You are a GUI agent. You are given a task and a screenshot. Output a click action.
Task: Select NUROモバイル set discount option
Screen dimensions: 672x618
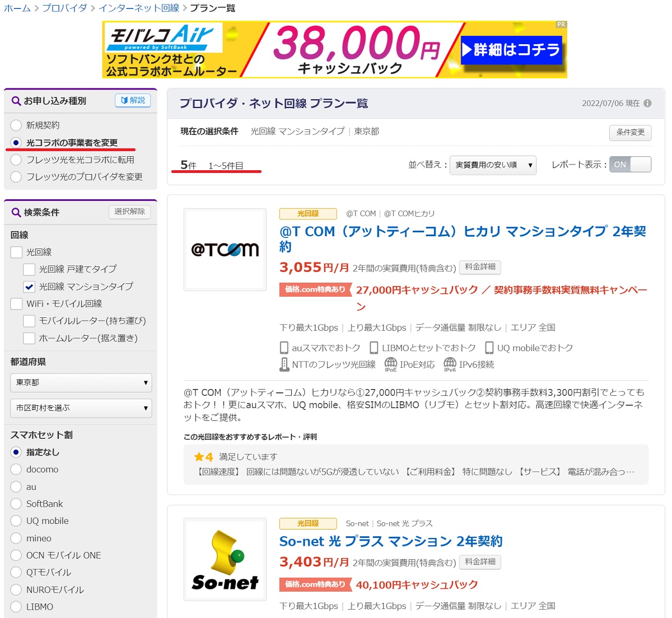[16, 589]
